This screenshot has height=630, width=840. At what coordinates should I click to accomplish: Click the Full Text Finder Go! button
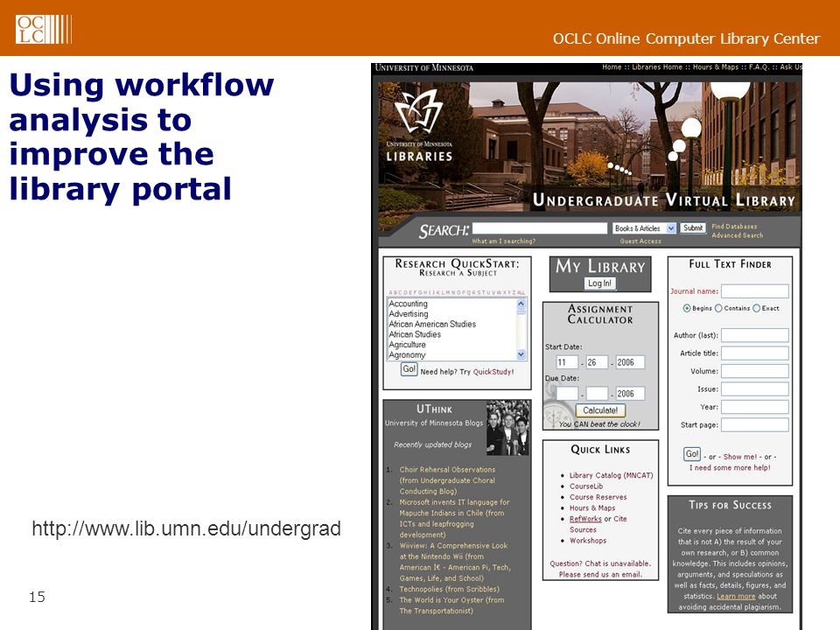click(x=692, y=454)
